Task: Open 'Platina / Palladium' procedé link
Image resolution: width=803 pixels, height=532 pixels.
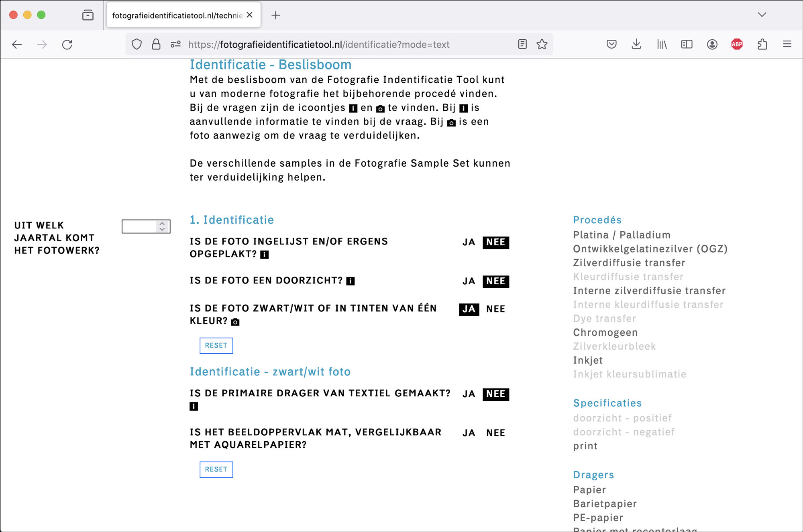Action: click(x=622, y=235)
